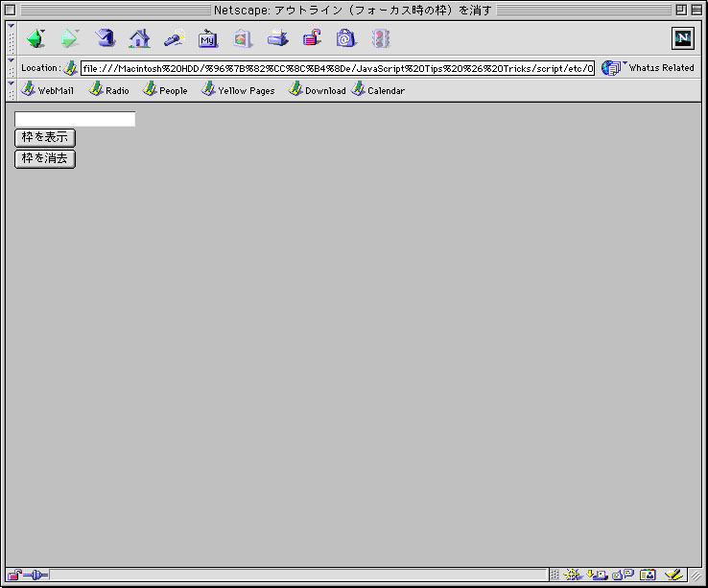Screen dimensions: 708x588
Task: Click the window zoom box
Action: tap(681, 10)
